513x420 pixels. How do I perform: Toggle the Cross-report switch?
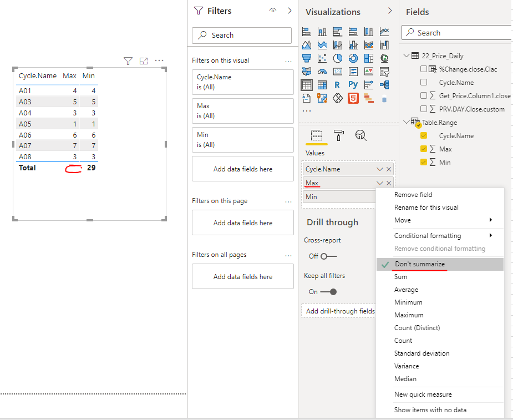[328, 256]
